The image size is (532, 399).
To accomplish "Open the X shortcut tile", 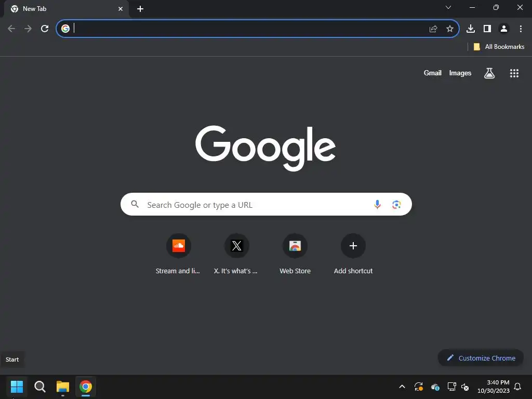I will click(236, 254).
